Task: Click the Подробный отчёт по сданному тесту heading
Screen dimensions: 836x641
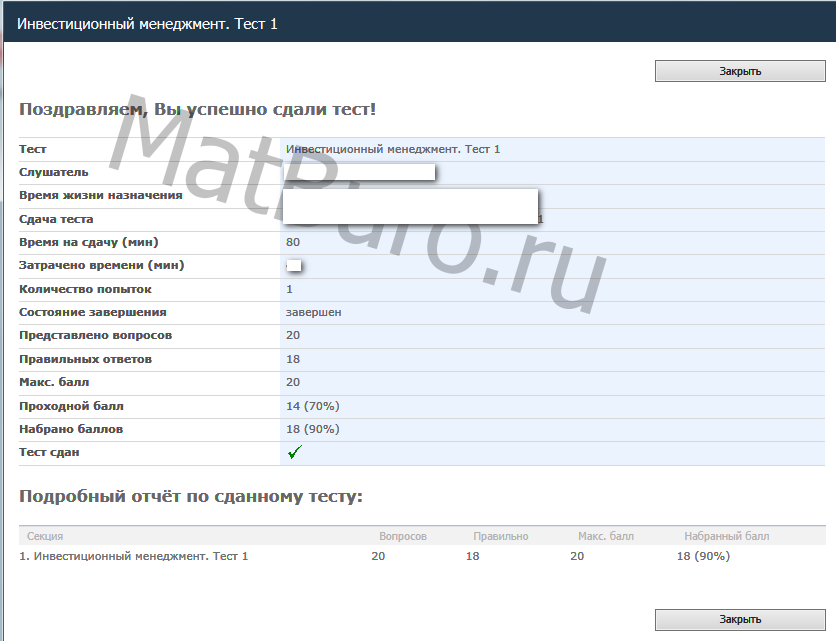Action: tap(190, 496)
